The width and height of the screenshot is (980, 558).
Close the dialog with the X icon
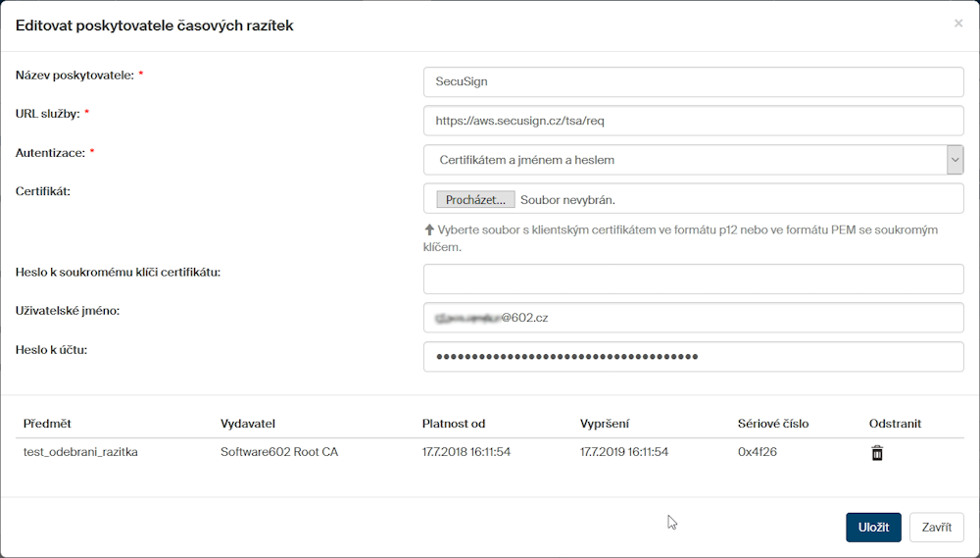(957, 24)
